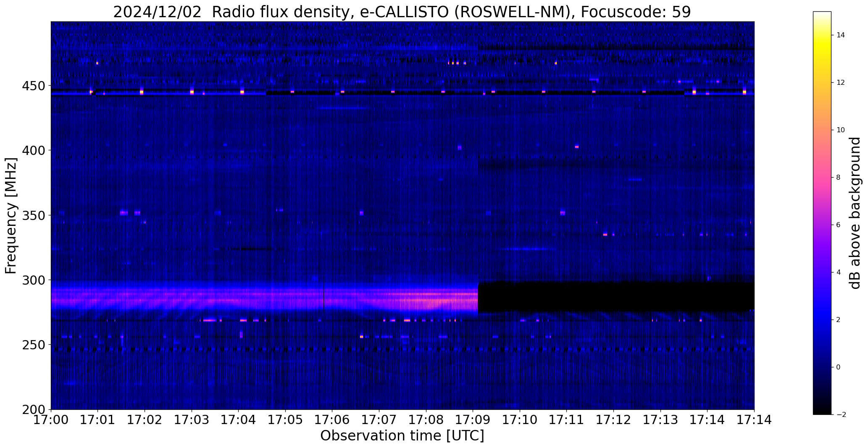
Task: Click the 17:08 time tick label
Action: point(426,420)
